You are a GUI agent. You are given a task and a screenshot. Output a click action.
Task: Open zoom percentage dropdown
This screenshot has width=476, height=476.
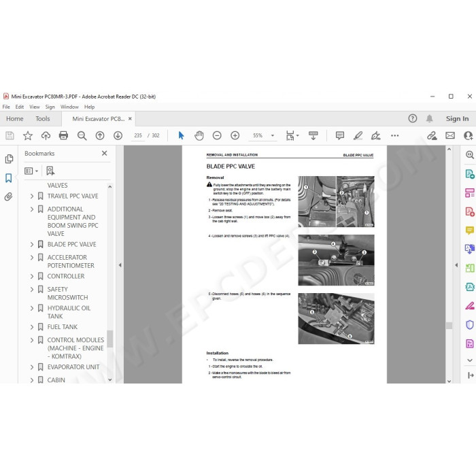pyautogui.click(x=272, y=135)
